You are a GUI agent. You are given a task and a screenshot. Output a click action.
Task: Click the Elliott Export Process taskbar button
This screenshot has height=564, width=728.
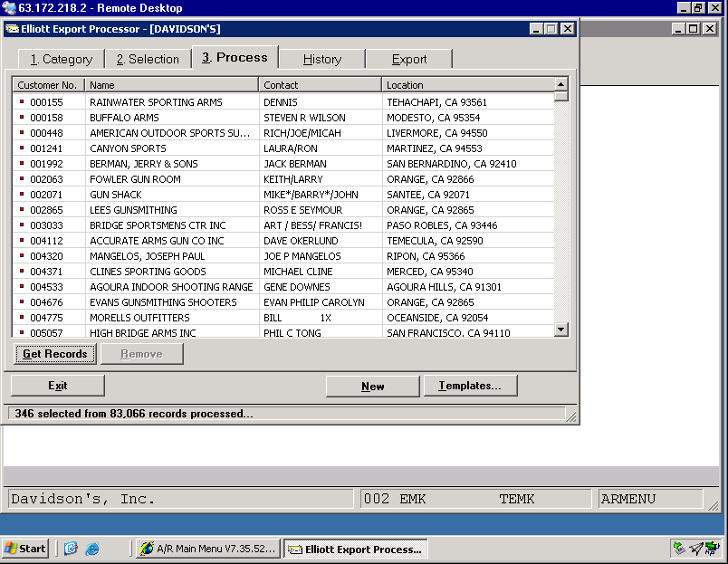(355, 549)
